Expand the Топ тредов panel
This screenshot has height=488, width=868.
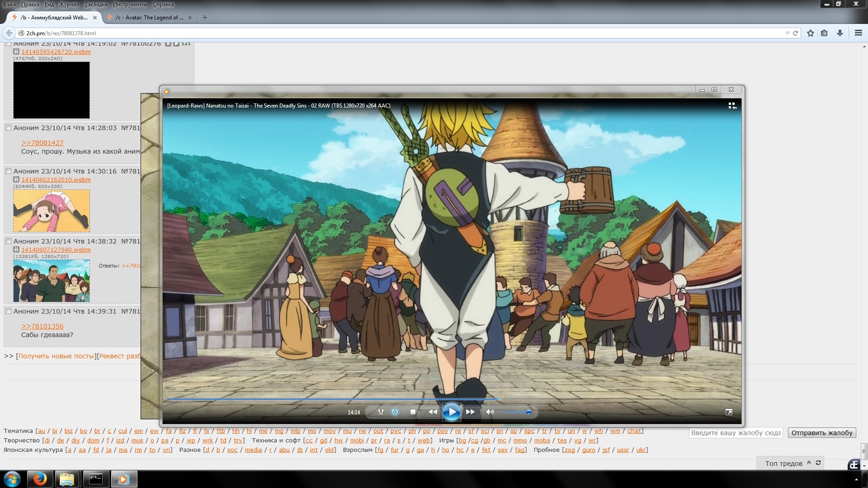[x=809, y=463]
